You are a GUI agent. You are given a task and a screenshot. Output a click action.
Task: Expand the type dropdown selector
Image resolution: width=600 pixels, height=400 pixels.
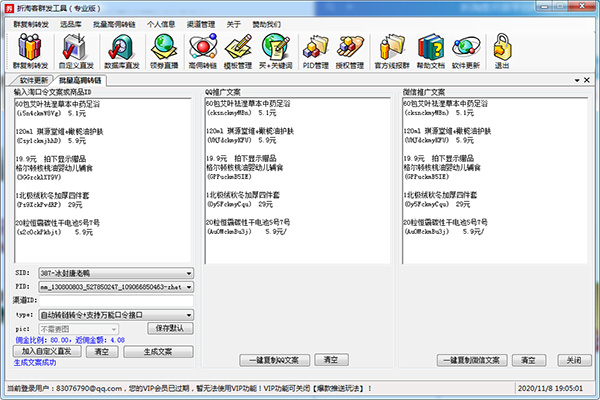pos(187,313)
